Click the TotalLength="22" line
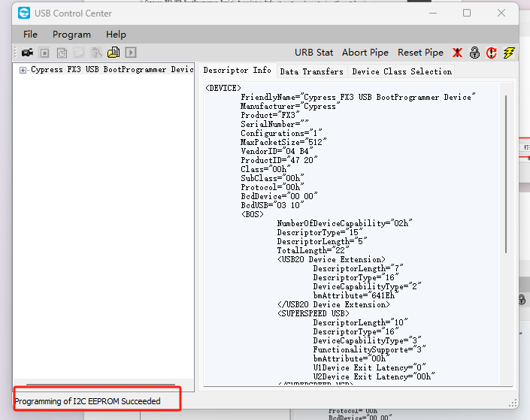530x420 pixels. point(313,250)
